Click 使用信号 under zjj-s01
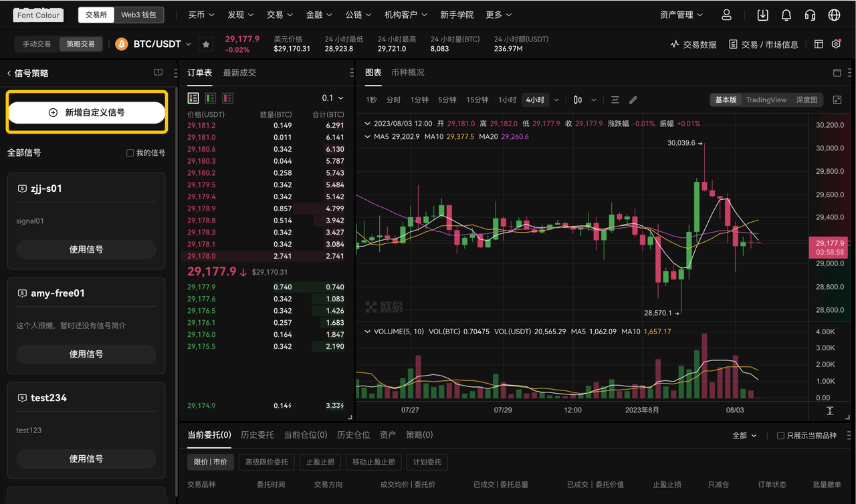Image resolution: width=856 pixels, height=504 pixels. [86, 251]
